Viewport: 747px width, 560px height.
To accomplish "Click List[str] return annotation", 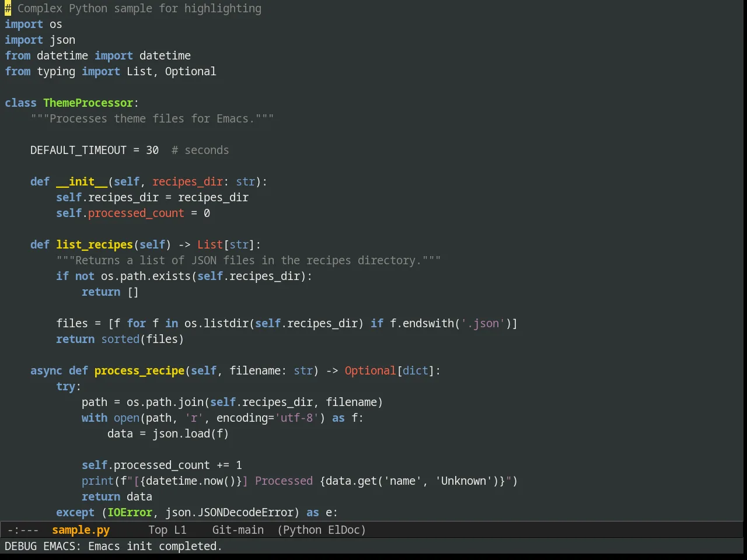I will pyautogui.click(x=226, y=244).
